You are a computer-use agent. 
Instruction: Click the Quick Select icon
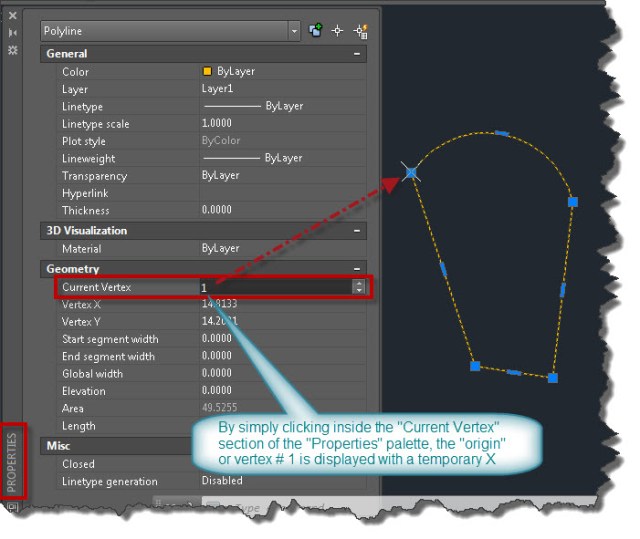360,31
